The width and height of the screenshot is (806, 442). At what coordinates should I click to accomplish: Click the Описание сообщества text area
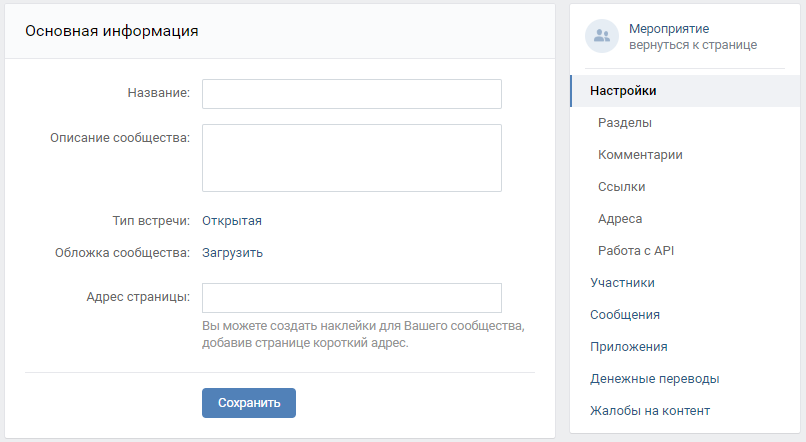(x=351, y=157)
